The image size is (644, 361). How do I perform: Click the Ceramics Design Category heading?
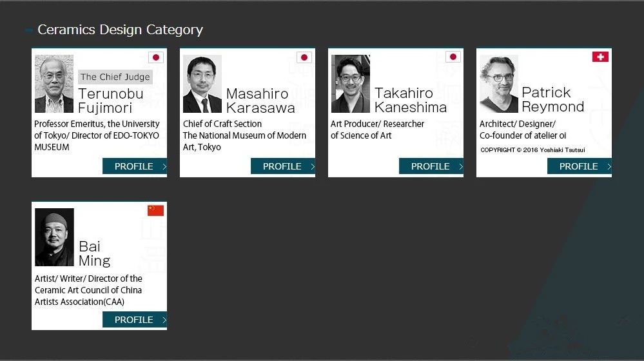121,30
